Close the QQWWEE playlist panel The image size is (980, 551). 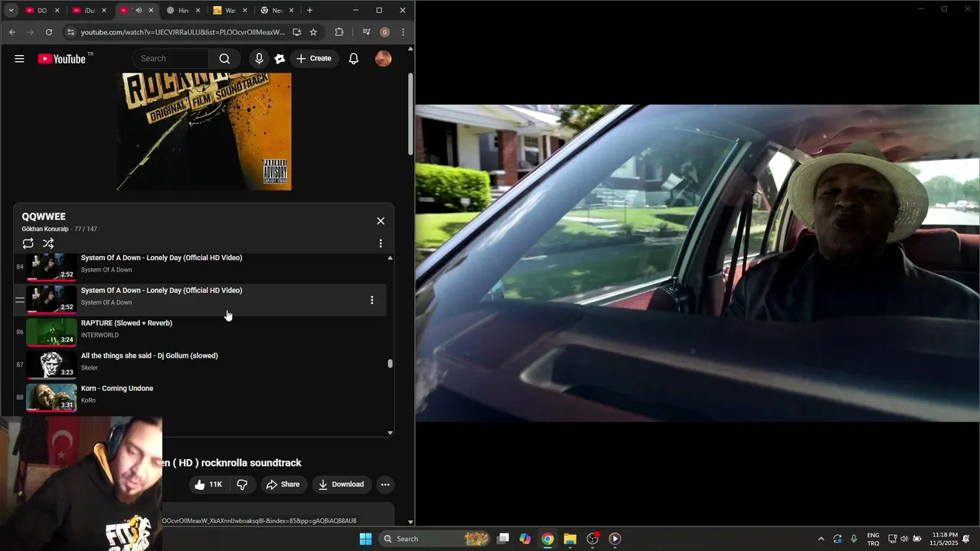[x=381, y=221]
